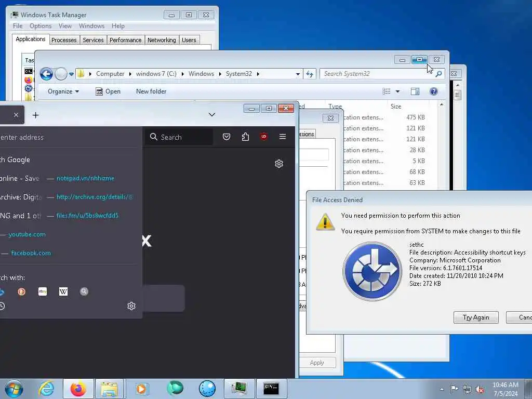
Task: Open Windows Media Player from taskbar
Action: [141, 389]
